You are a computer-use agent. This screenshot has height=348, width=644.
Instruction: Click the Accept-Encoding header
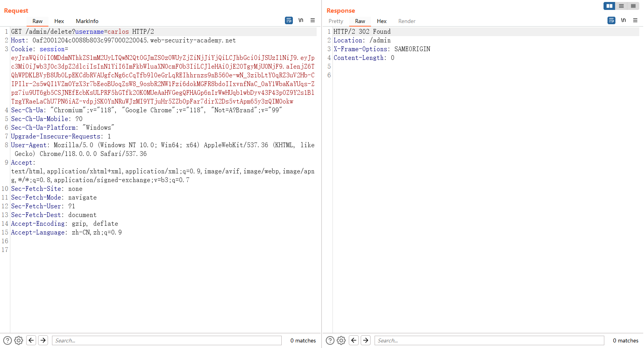(65, 223)
